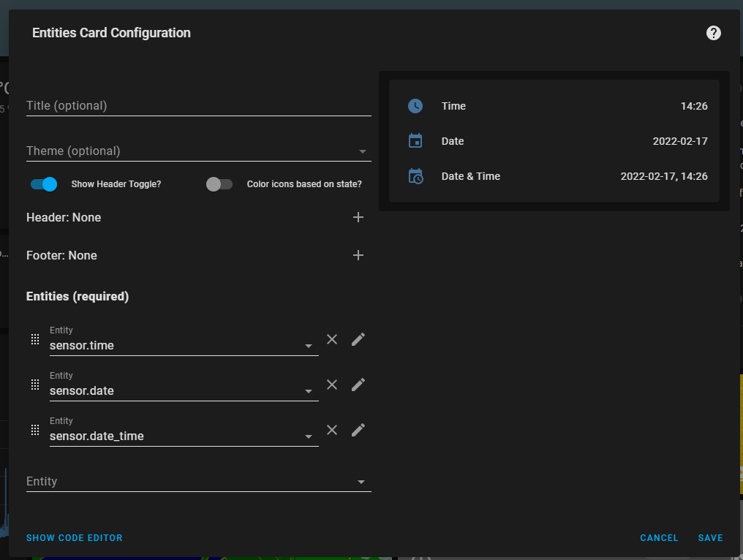Expand the Theme dropdown
This screenshot has height=560, width=743.
[x=362, y=151]
